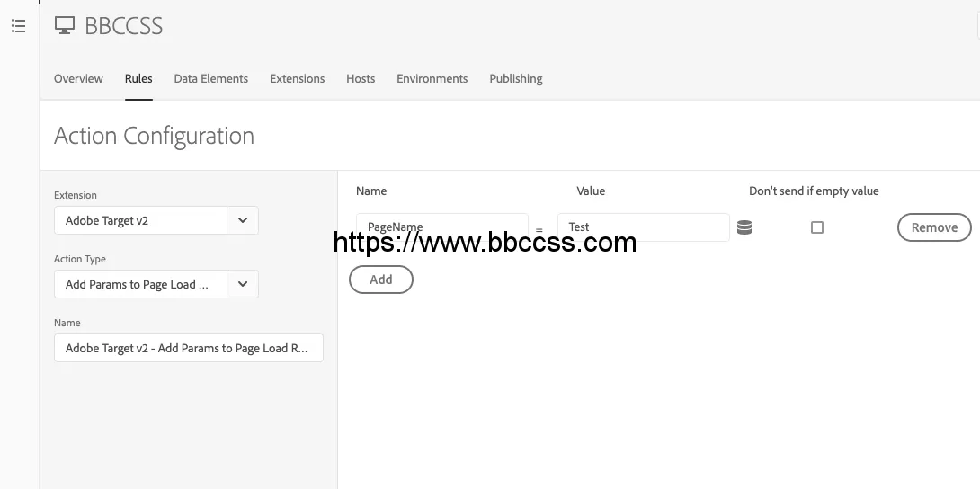Open data element picker beside Test value

coord(744,227)
